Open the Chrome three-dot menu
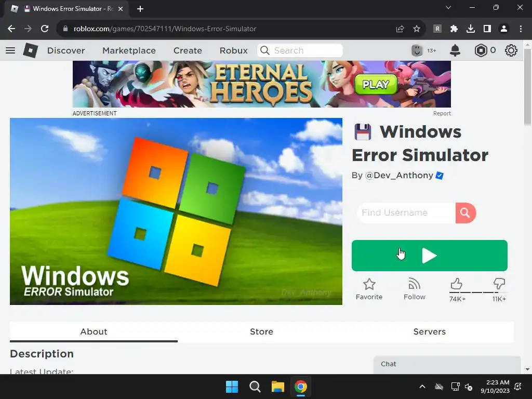The width and height of the screenshot is (532, 399). coord(521,29)
